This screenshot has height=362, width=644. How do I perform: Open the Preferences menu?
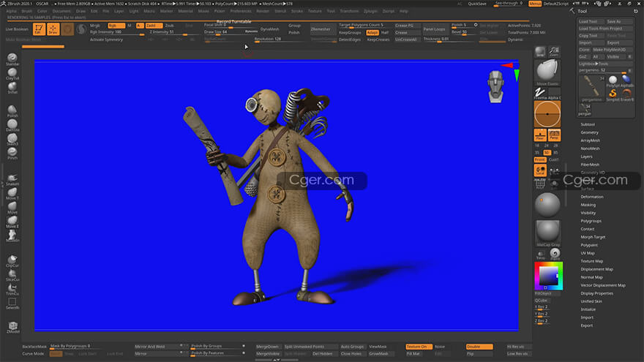(241, 11)
